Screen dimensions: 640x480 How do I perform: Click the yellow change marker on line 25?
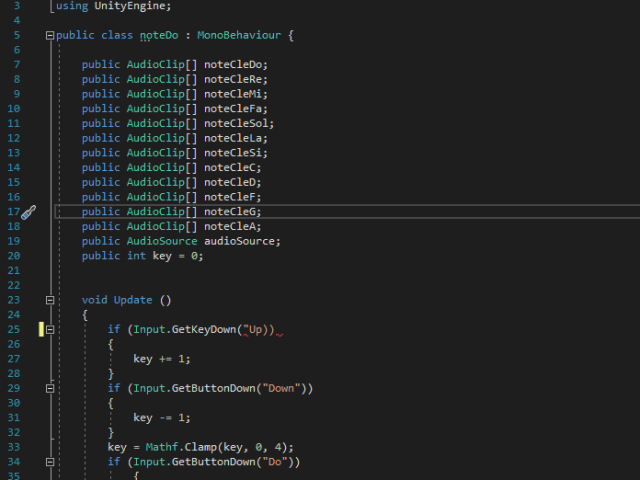click(x=41, y=329)
